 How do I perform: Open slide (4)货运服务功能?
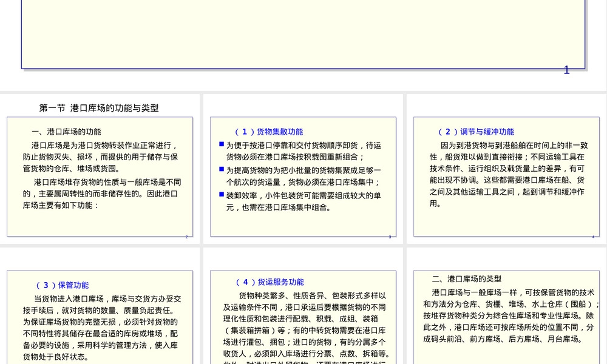click(x=303, y=306)
